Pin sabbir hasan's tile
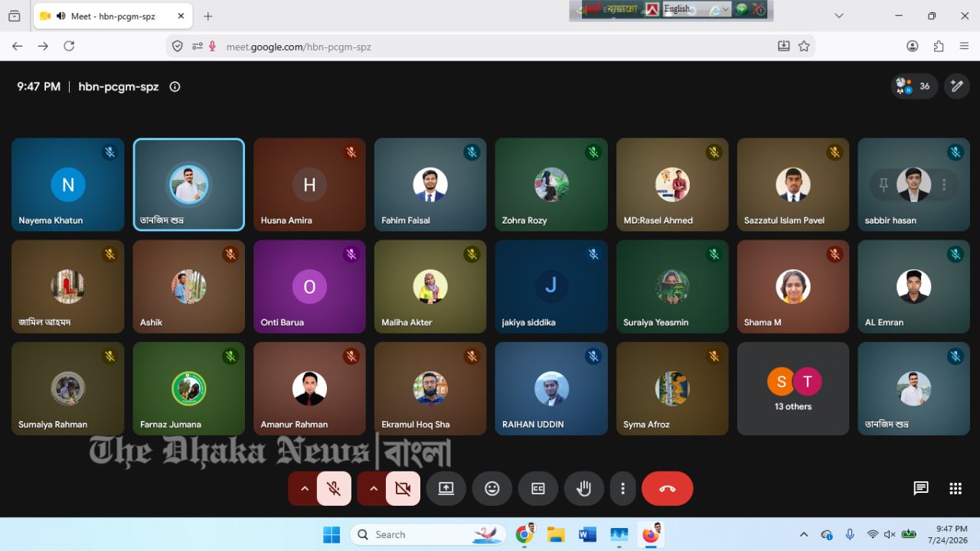 point(884,184)
